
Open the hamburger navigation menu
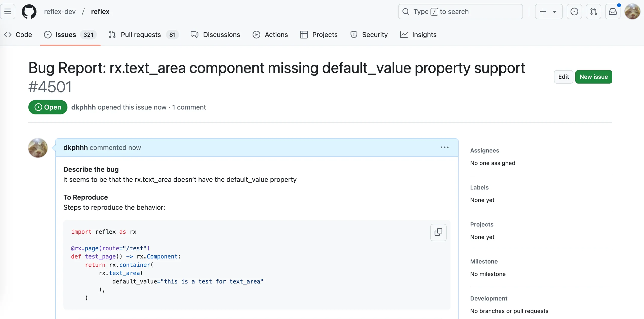click(x=8, y=12)
